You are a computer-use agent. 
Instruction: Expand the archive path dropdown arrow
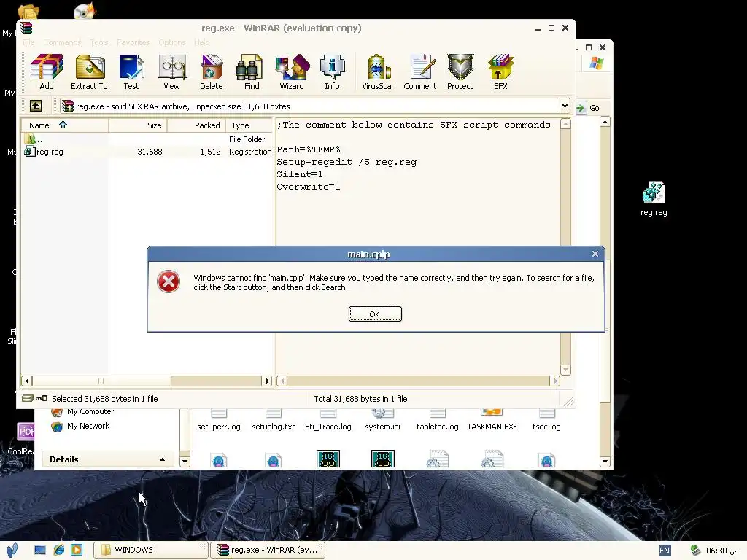click(x=565, y=105)
